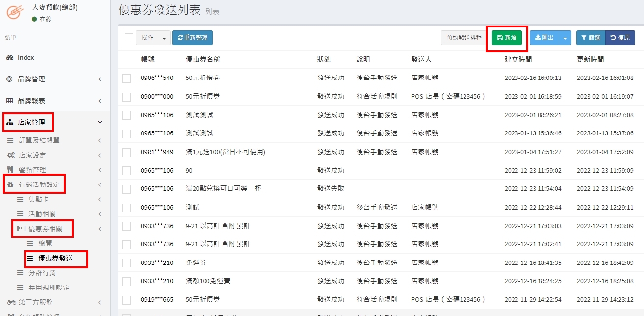This screenshot has width=644, height=316.
Task: Select checkbox for 滿1元送100 coupon row
Action: (127, 152)
